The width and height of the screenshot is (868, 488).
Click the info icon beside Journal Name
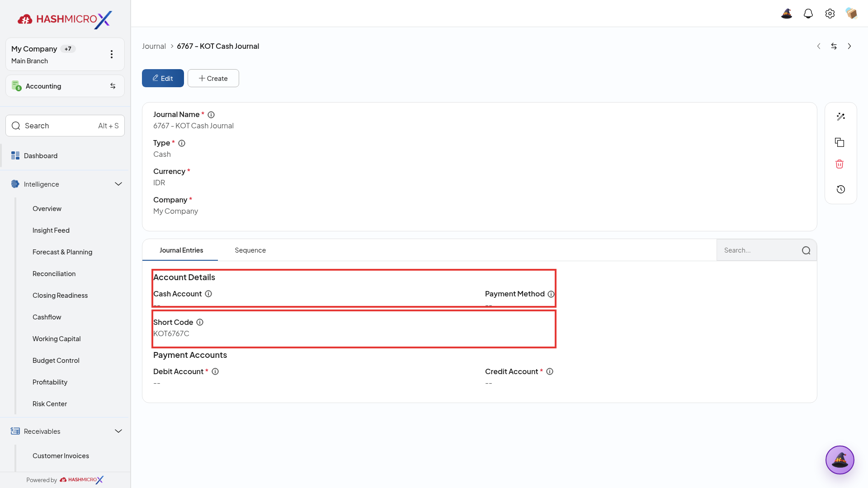point(211,115)
